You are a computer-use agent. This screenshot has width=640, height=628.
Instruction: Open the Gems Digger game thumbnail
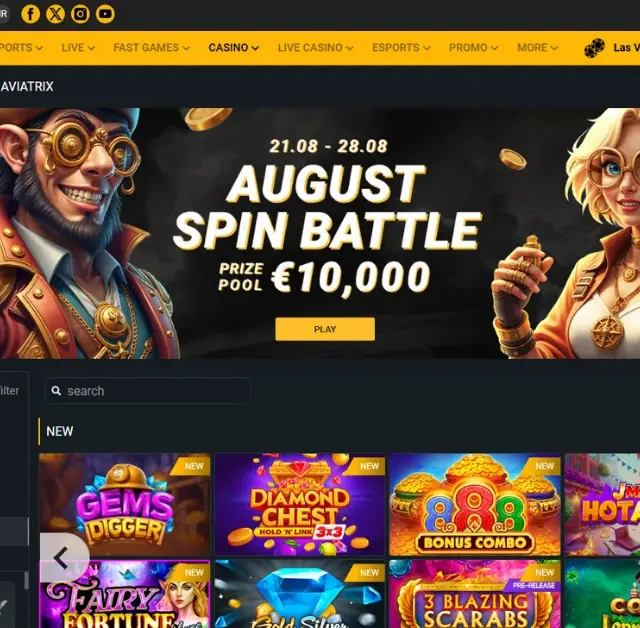124,504
